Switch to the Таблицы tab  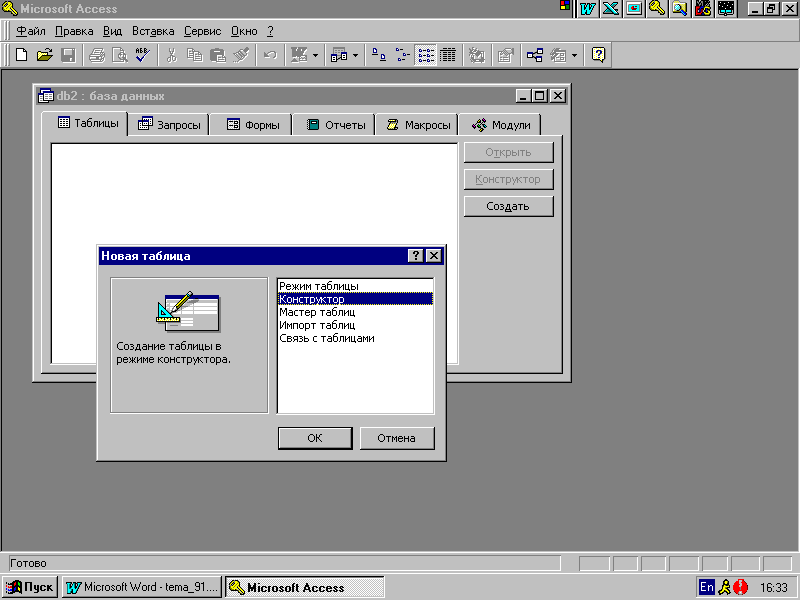pos(85,123)
